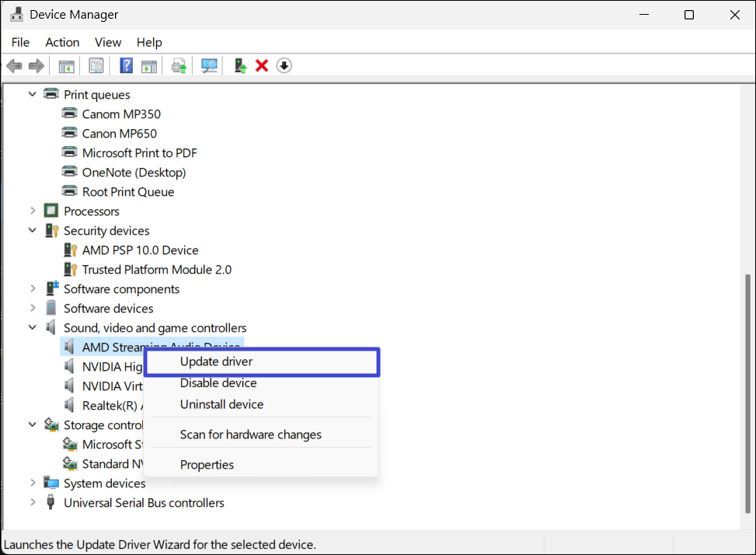Image resolution: width=756 pixels, height=555 pixels.
Task: Select Trusted Platform Module 2.0 device
Action: (156, 270)
